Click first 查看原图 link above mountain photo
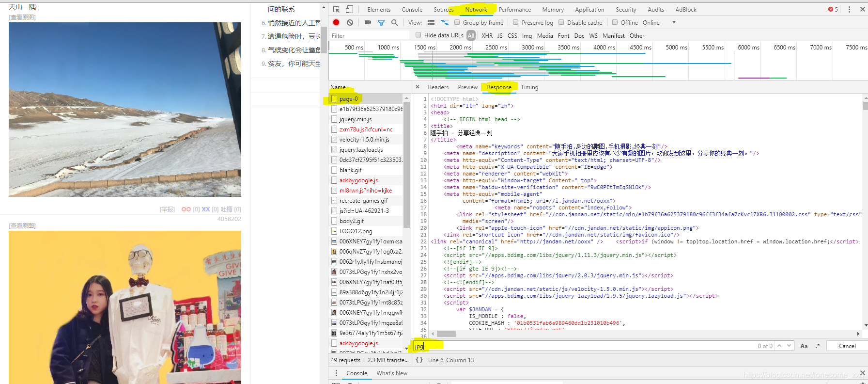This screenshot has width=868, height=384. click(x=22, y=17)
